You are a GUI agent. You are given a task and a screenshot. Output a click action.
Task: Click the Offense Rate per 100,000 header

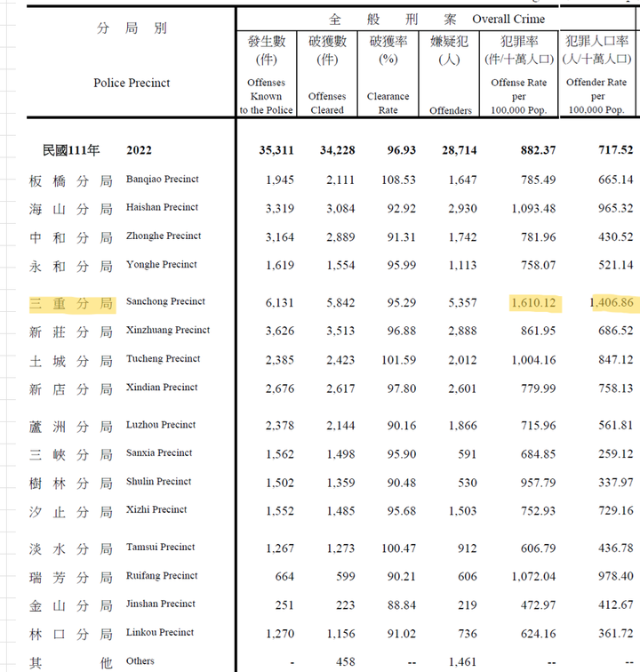[519, 96]
